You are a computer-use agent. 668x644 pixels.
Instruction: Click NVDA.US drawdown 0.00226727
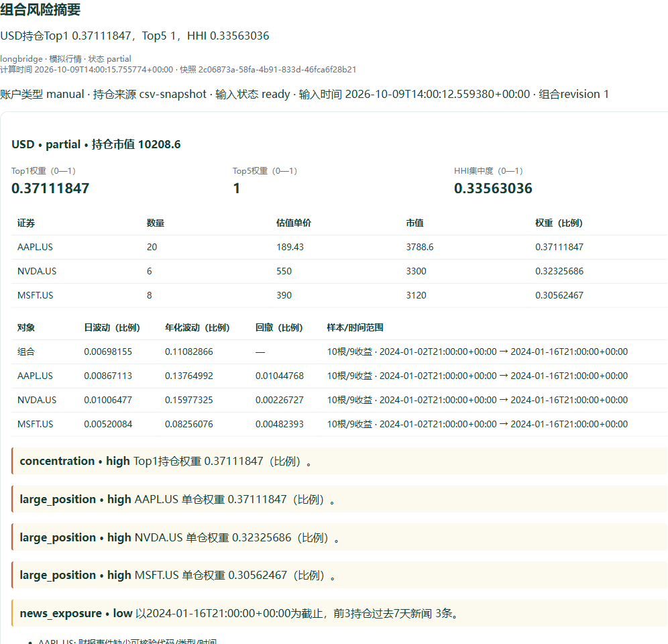280,400
